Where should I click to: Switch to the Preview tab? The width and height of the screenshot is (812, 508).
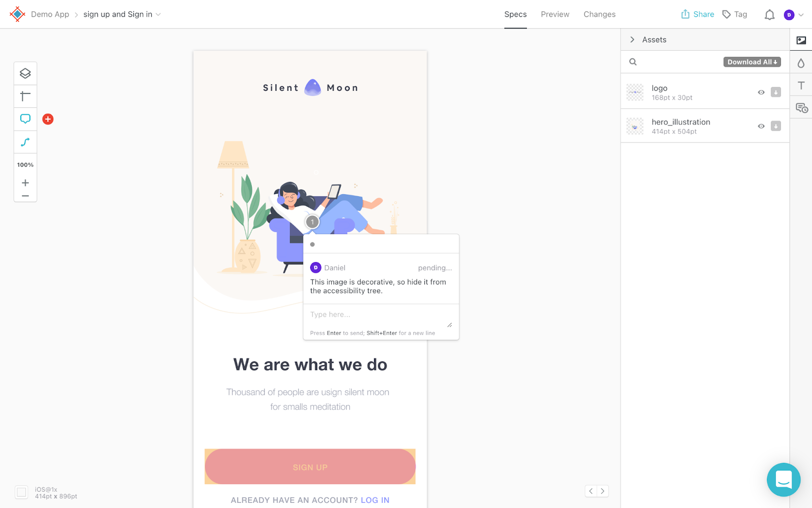tap(555, 14)
